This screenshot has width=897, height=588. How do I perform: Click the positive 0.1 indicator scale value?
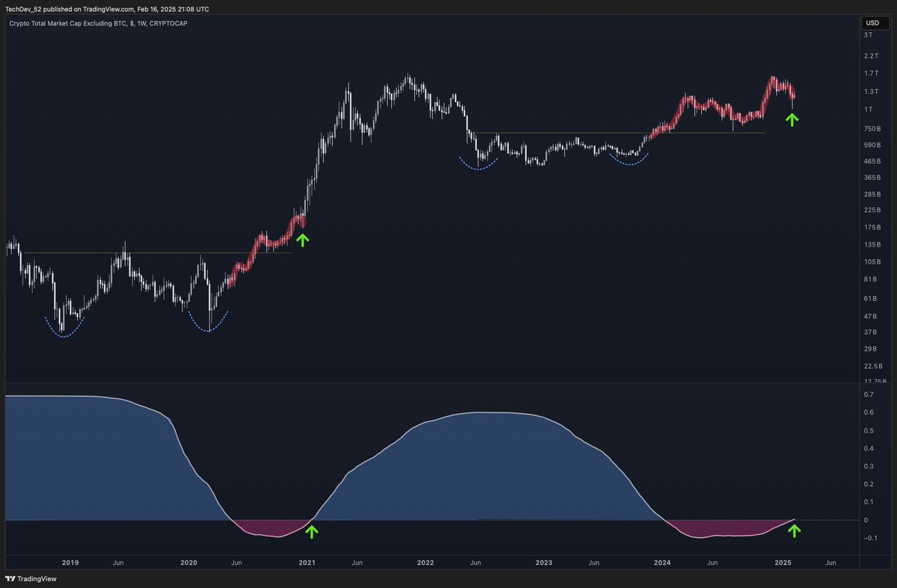(869, 502)
